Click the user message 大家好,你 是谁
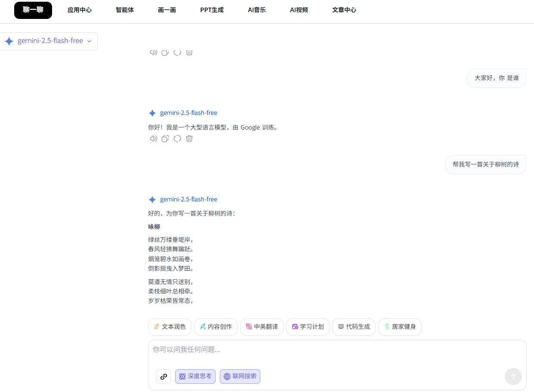 497,78
